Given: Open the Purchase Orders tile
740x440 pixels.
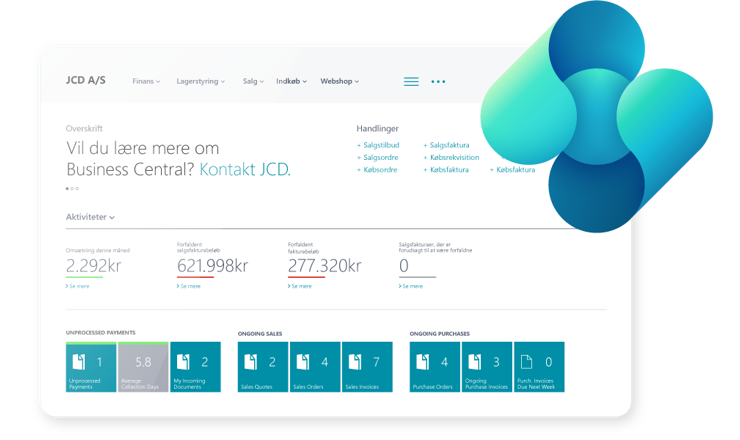Looking at the screenshot, I should tap(435, 367).
